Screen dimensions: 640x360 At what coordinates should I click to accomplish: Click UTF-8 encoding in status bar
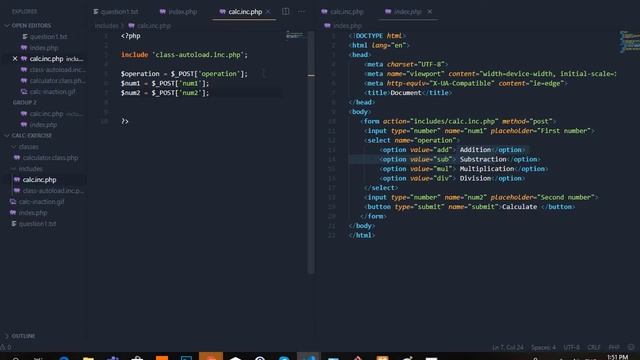[x=571, y=348]
